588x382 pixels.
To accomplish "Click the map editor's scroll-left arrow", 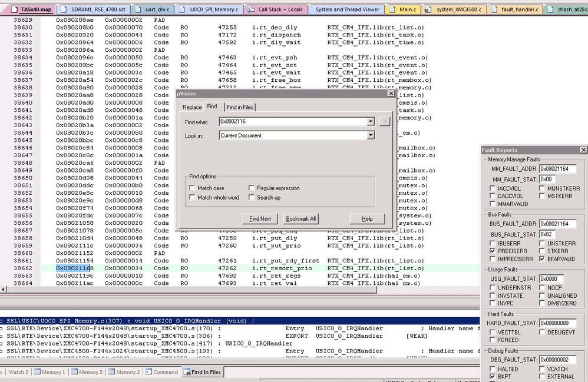I will pos(4,290).
